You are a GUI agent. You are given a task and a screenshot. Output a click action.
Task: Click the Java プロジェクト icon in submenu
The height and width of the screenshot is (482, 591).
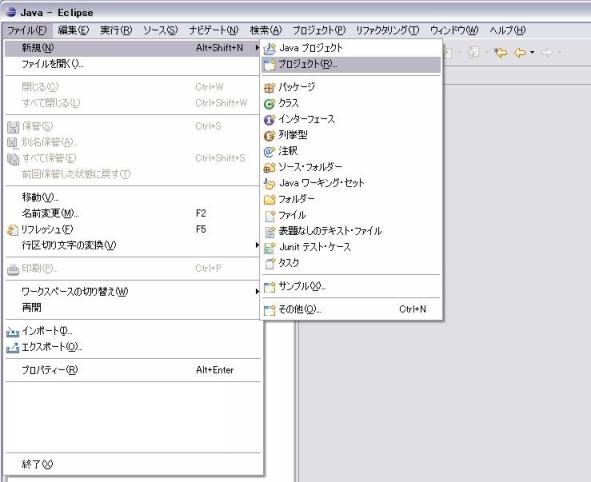(269, 49)
